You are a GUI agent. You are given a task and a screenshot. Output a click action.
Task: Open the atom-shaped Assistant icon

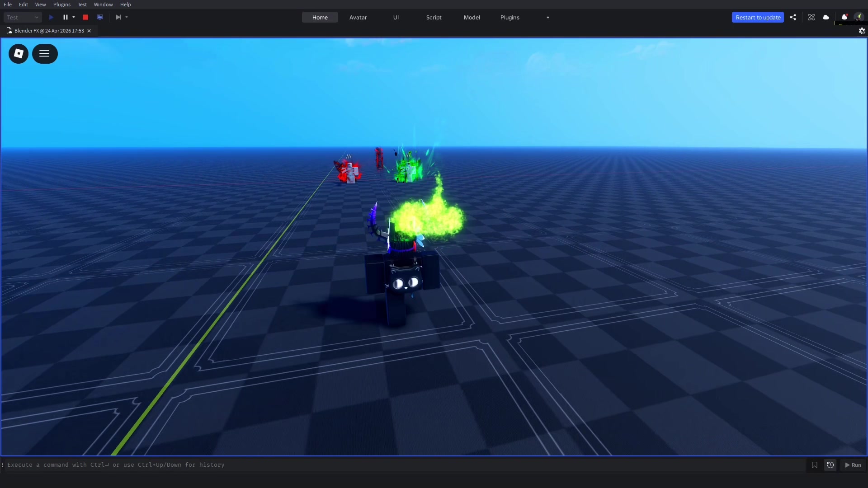[x=811, y=17]
